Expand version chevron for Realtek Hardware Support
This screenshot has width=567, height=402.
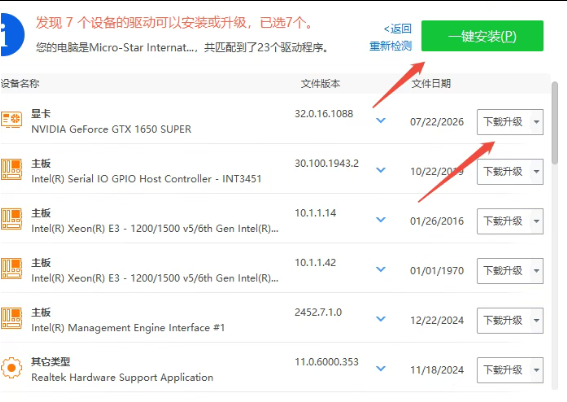tap(381, 368)
